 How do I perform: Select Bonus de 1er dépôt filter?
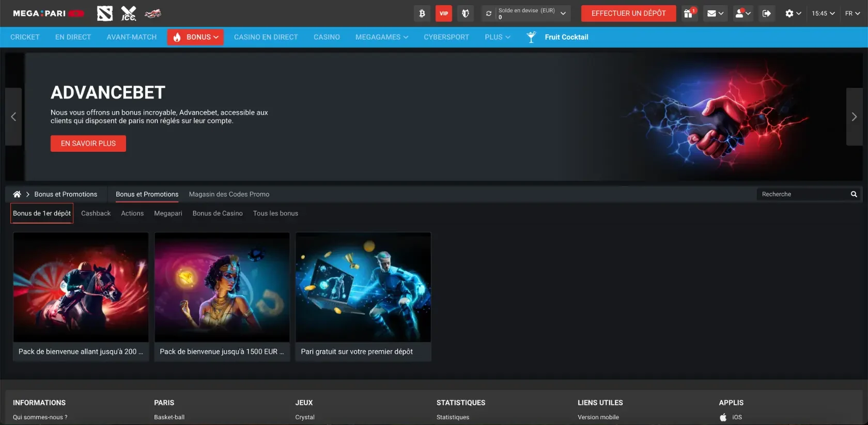pyautogui.click(x=42, y=213)
